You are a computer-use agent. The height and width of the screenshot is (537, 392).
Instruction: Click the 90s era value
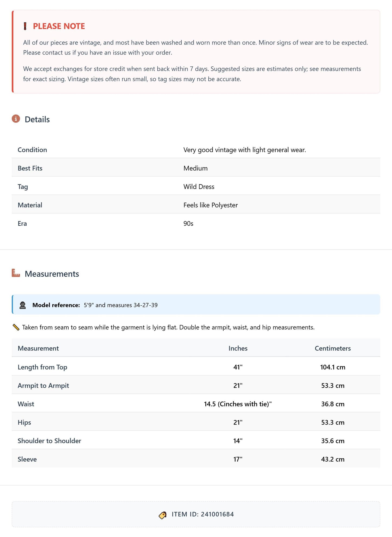pyautogui.click(x=188, y=223)
